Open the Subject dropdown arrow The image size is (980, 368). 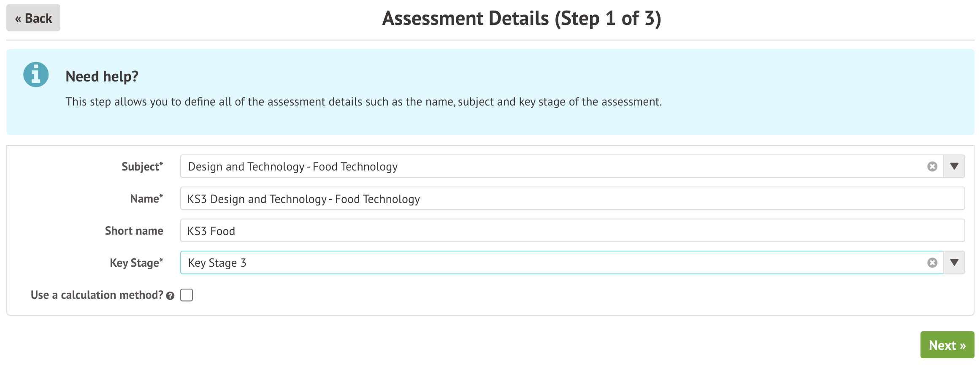(x=954, y=167)
